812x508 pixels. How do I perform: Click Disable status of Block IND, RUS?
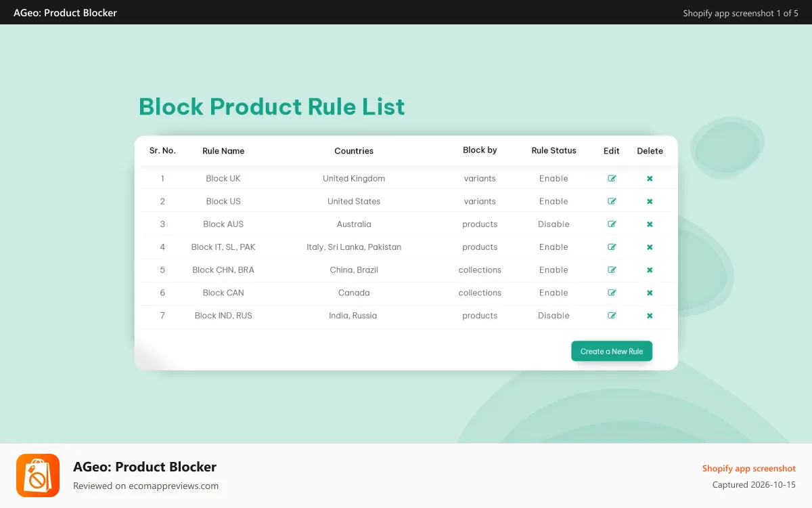554,316
